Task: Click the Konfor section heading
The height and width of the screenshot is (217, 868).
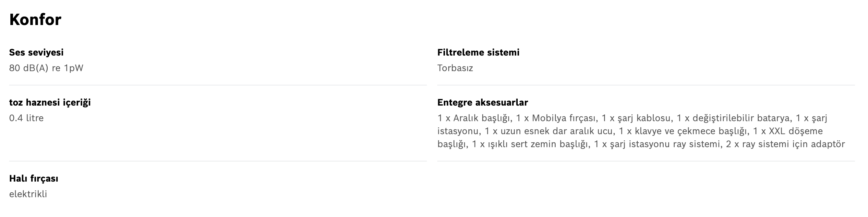Action: [35, 19]
